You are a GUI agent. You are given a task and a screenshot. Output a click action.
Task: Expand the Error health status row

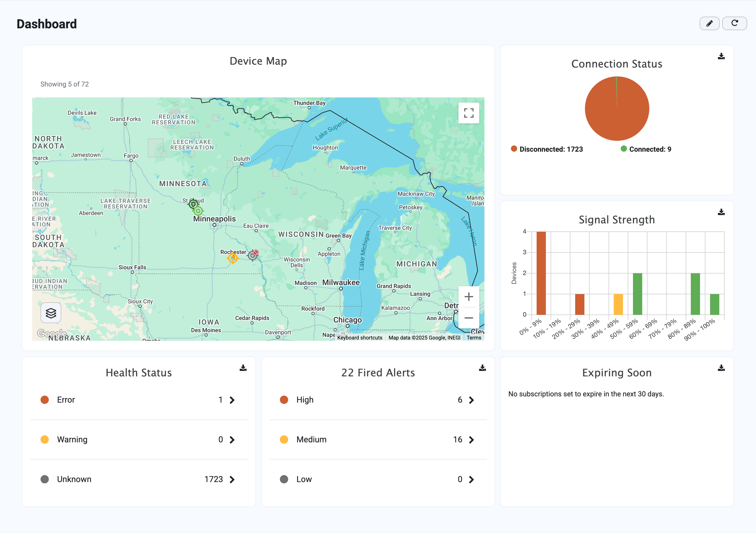coord(232,400)
